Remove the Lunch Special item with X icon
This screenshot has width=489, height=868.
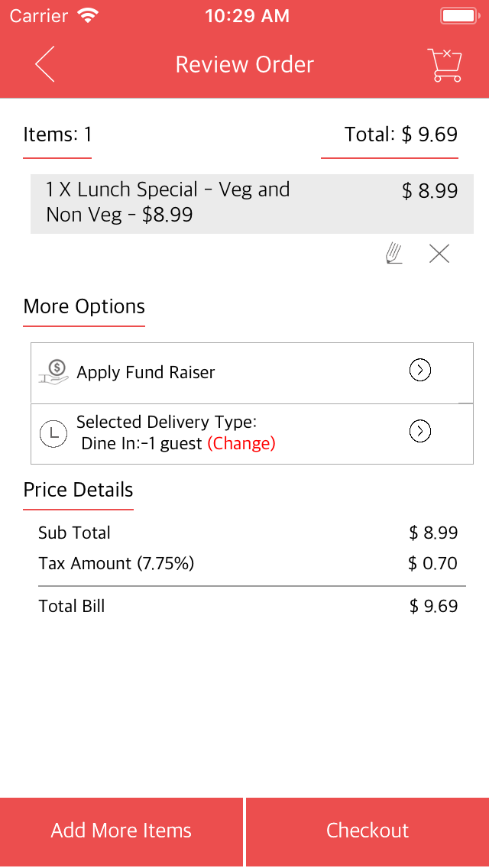439,254
